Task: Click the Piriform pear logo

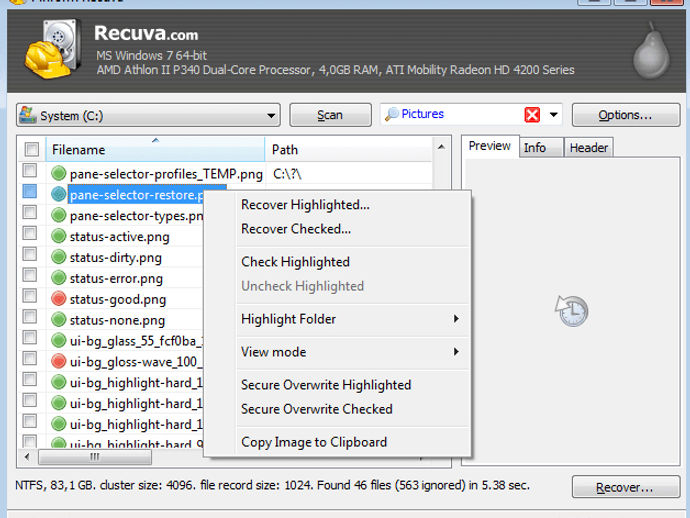Action: point(651,52)
